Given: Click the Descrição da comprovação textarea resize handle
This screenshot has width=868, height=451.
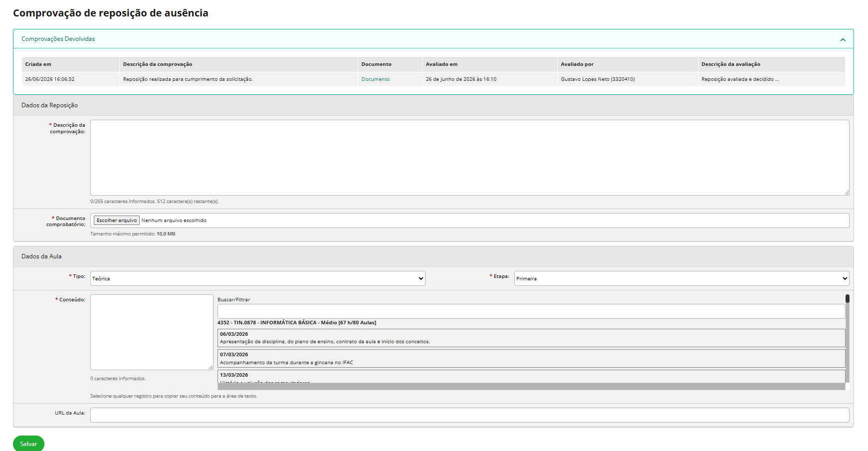Looking at the screenshot, I should point(846,192).
